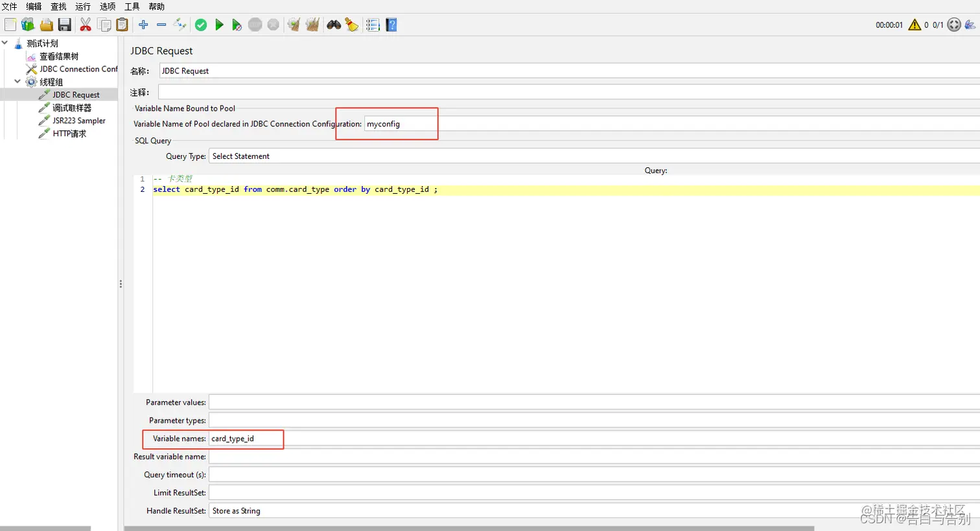Click the Query timeout field
Image resolution: width=980 pixels, height=531 pixels.
pos(594,475)
